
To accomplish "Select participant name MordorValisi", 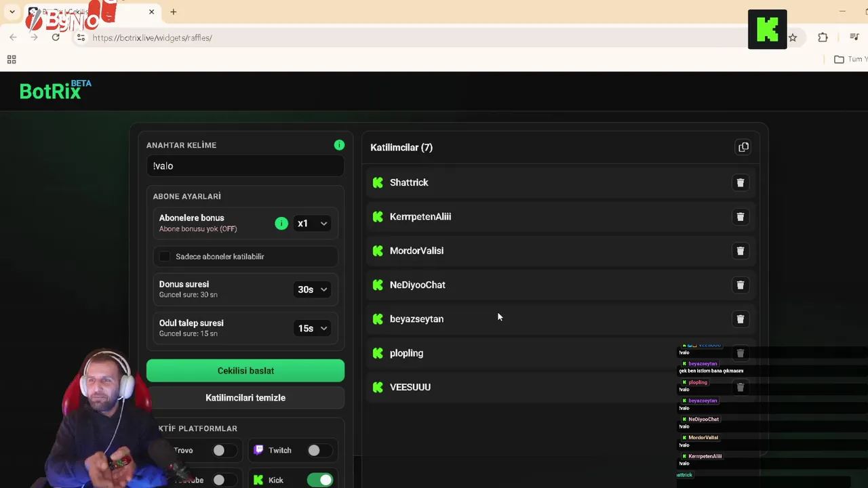I will coord(416,251).
